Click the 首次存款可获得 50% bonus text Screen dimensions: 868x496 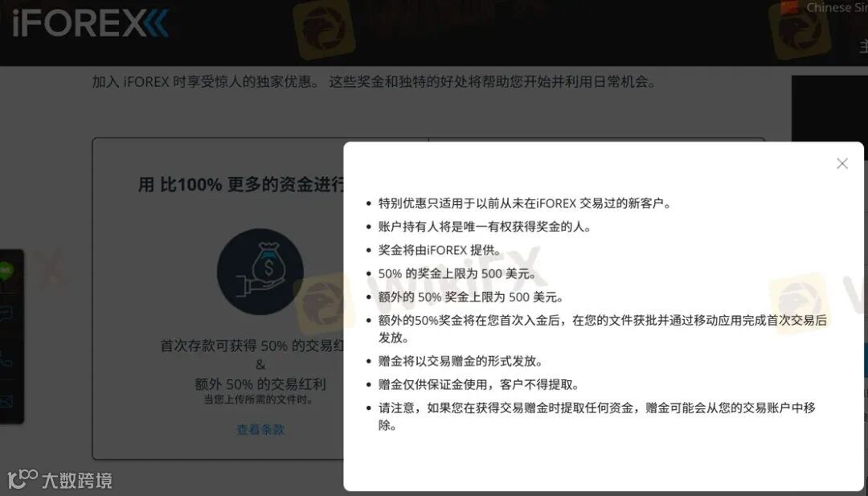click(252, 346)
